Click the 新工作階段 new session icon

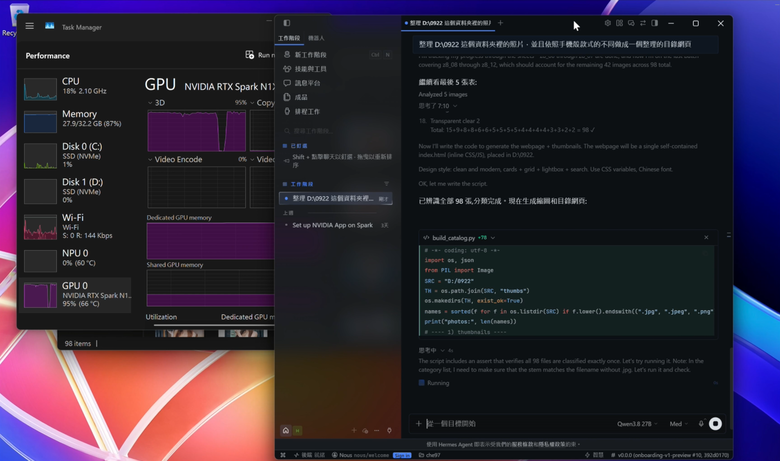[x=287, y=54]
